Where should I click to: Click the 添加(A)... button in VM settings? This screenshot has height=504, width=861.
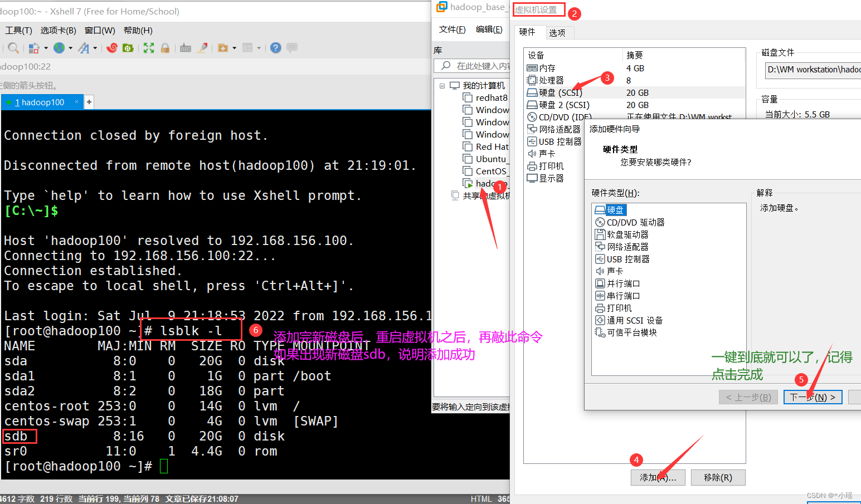658,477
